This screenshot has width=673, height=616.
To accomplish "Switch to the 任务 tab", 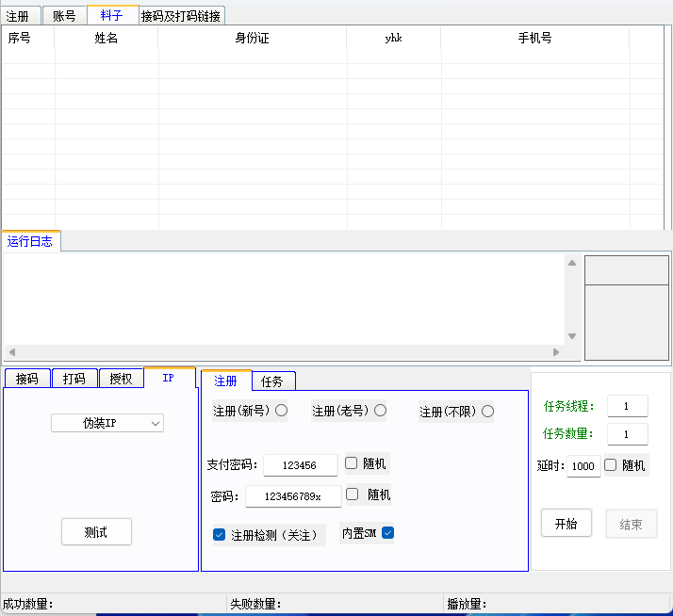I will point(272,381).
